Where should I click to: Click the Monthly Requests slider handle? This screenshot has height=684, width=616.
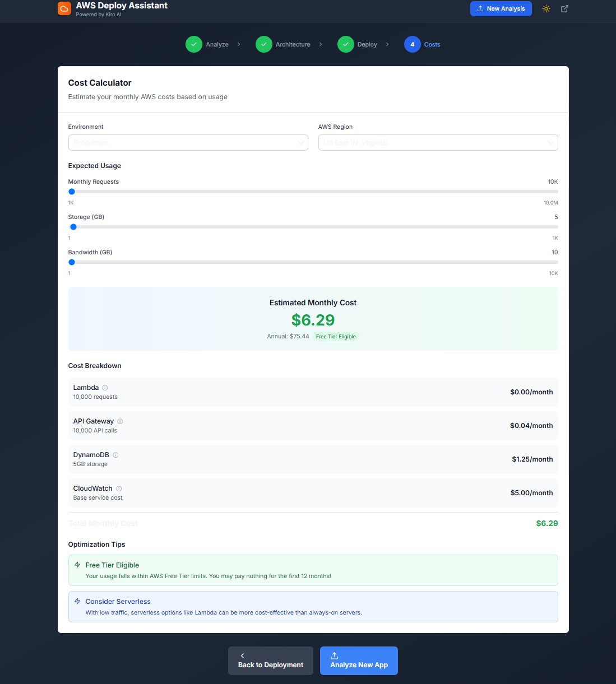point(72,192)
